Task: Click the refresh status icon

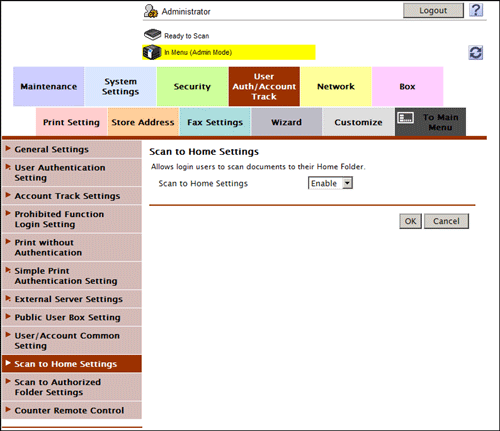Action: [476, 53]
